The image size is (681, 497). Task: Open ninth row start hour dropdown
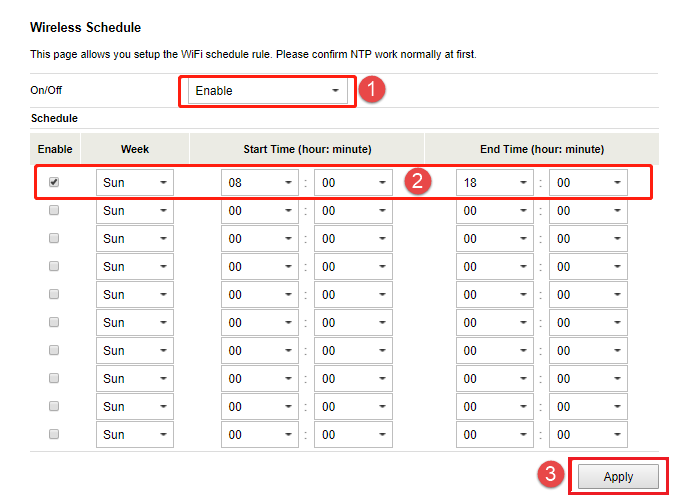point(260,407)
